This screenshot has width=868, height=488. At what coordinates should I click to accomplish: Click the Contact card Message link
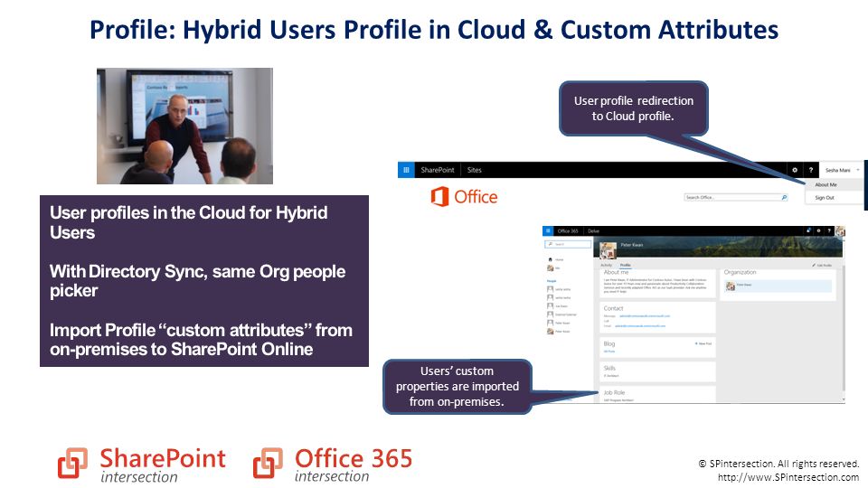pos(645,316)
